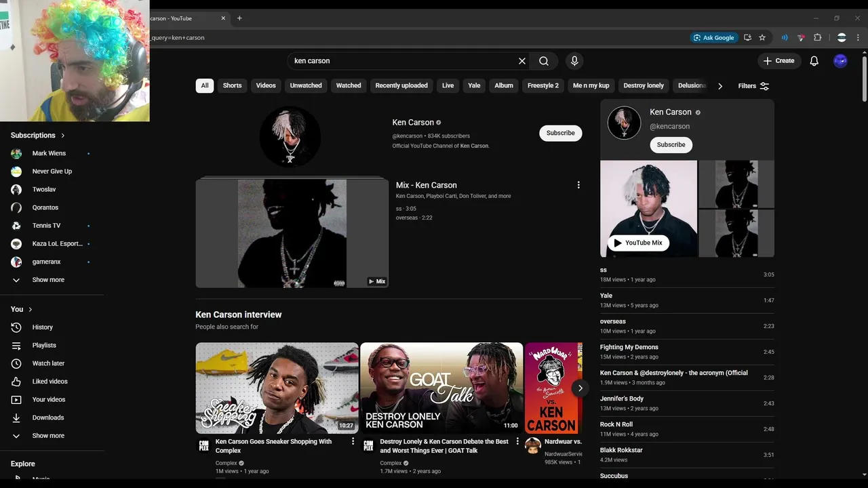Open a new browser tab
The height and width of the screenshot is (488, 868).
239,18
